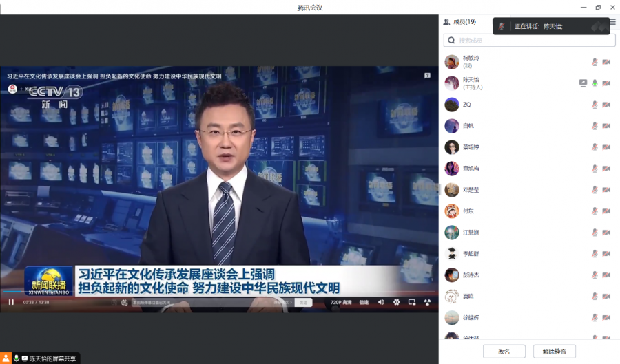Screen dimensions: 620x364
Task: Click the rightmost icon in player bar
Action: 427,302
